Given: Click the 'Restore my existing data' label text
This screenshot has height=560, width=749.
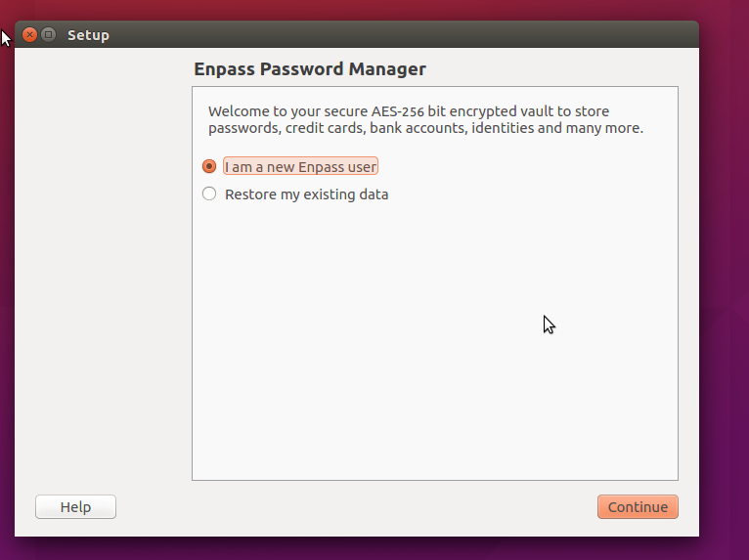Looking at the screenshot, I should 307,194.
